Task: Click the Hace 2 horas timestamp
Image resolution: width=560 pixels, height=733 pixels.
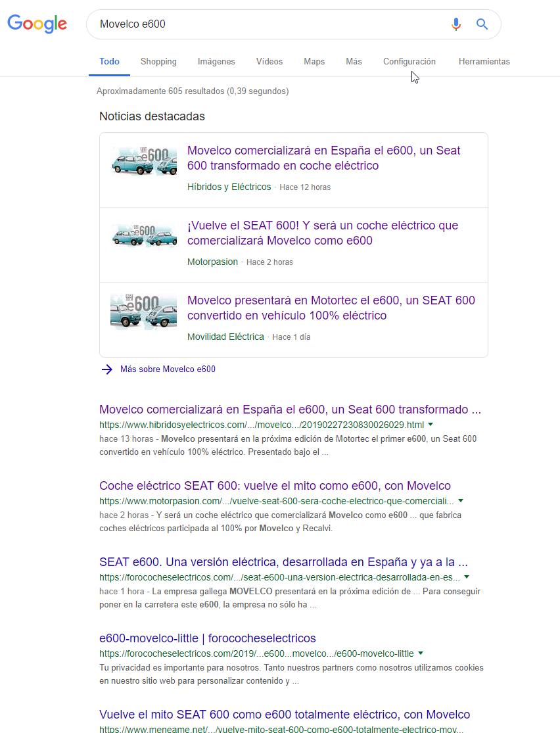Action: [x=269, y=262]
